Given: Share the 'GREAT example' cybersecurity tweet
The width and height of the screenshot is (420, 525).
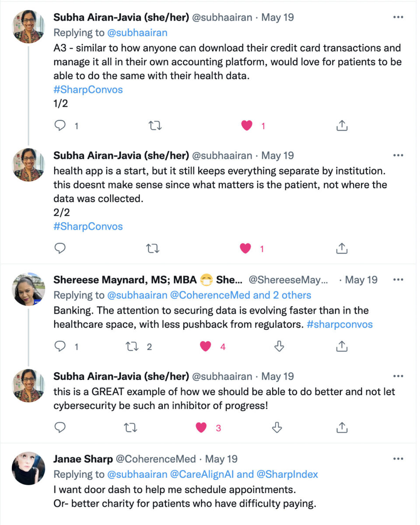Looking at the screenshot, I should coord(341,427).
